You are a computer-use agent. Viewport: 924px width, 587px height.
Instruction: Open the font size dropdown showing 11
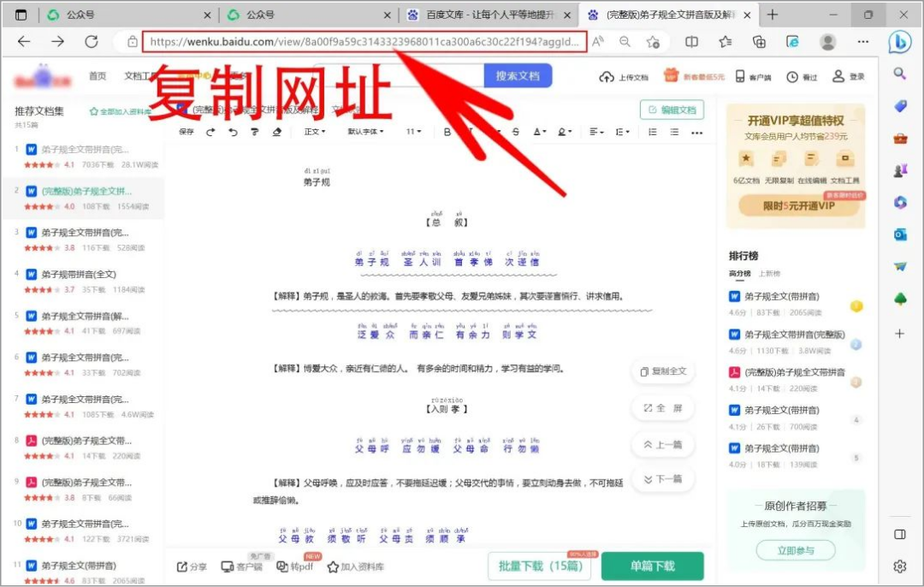[413, 131]
